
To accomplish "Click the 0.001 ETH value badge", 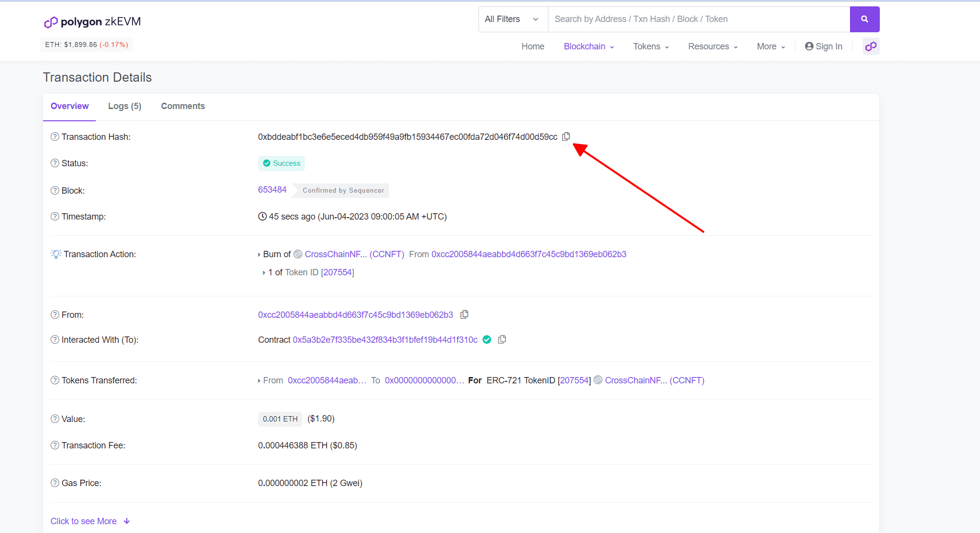I will [280, 419].
